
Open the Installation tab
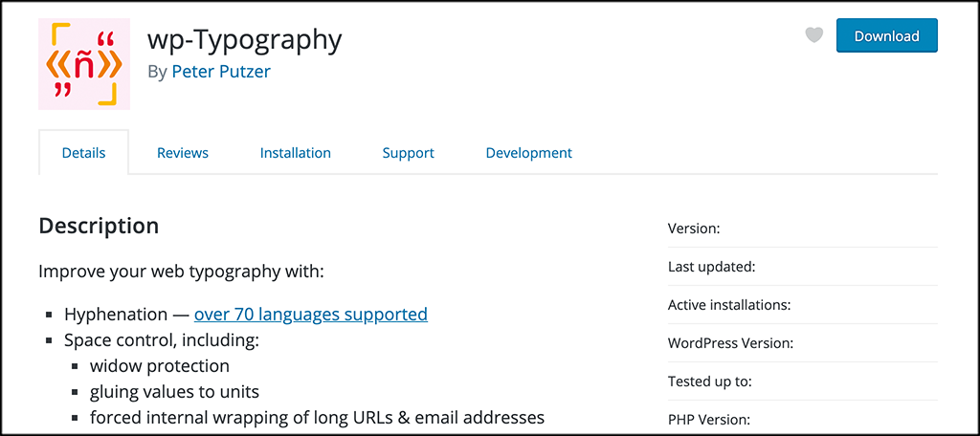point(296,153)
